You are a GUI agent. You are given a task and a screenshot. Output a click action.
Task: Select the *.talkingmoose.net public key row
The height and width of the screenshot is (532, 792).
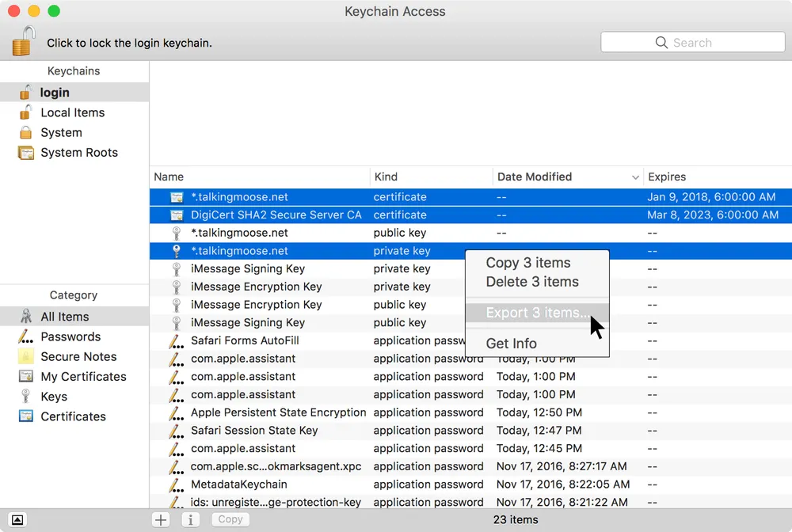pos(470,233)
